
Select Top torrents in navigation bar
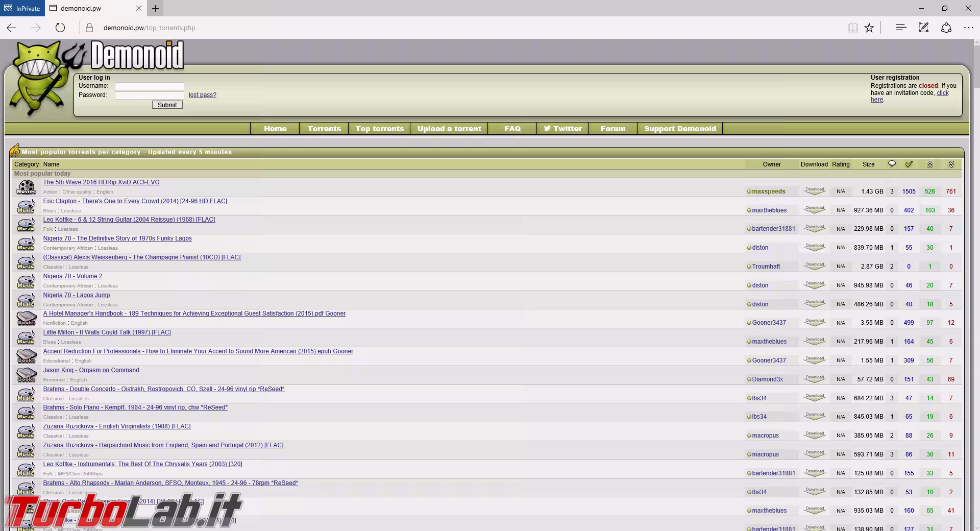[380, 129]
